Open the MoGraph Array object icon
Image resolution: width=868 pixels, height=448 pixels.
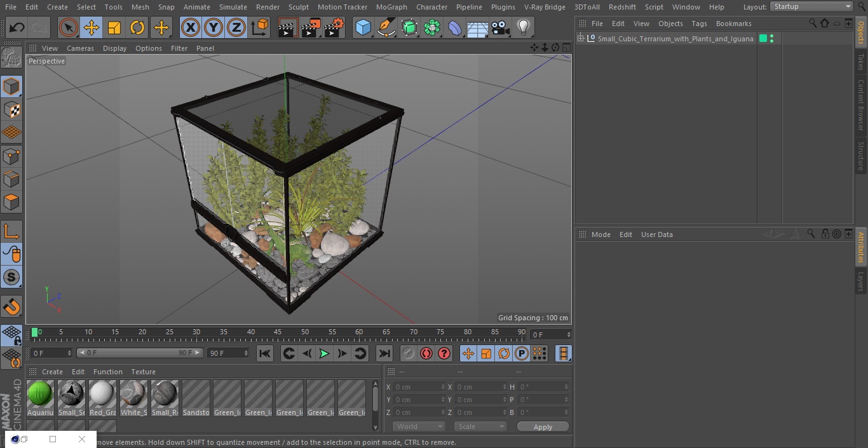tap(432, 27)
